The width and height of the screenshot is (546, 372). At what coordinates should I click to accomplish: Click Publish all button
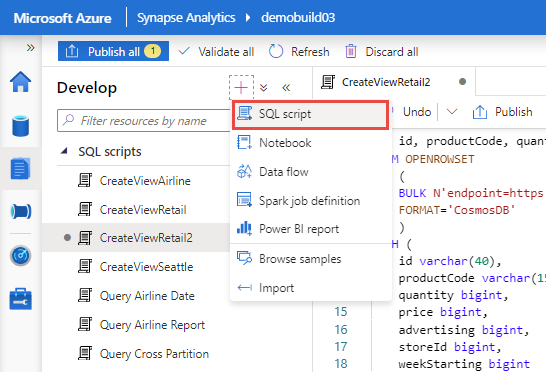coord(114,52)
